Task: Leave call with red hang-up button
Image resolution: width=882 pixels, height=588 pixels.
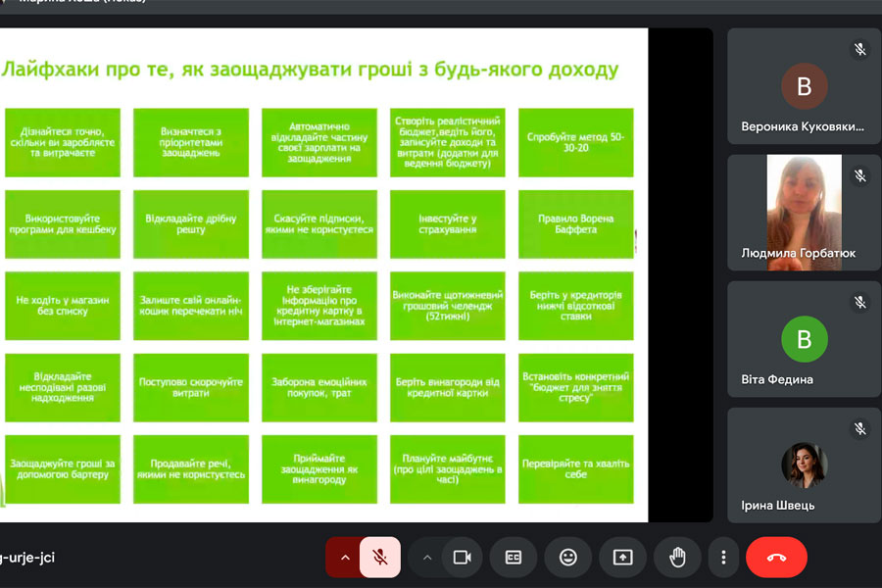Action: 777,558
